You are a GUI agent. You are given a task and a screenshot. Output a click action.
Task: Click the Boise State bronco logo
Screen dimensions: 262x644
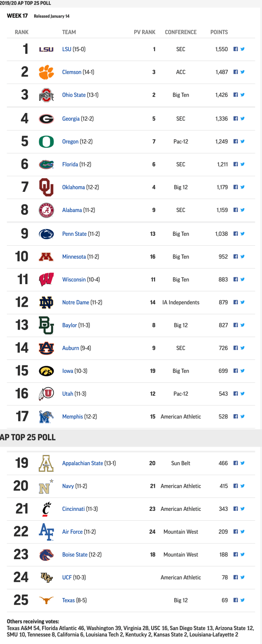pyautogui.click(x=46, y=555)
